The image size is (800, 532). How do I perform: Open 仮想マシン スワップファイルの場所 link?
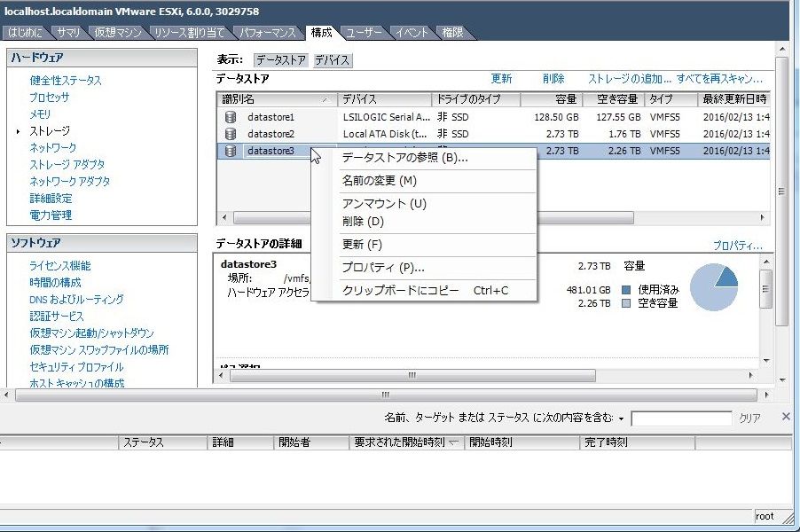pyautogui.click(x=99, y=349)
